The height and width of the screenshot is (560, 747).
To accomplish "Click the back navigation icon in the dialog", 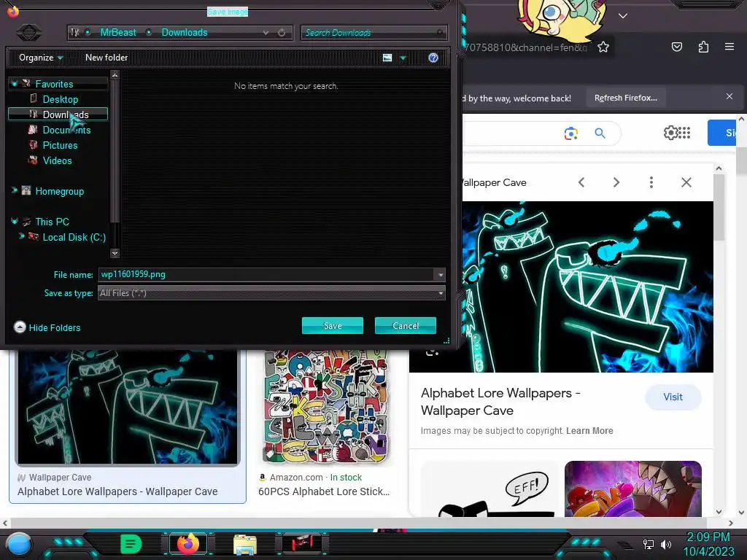I will tap(29, 32).
